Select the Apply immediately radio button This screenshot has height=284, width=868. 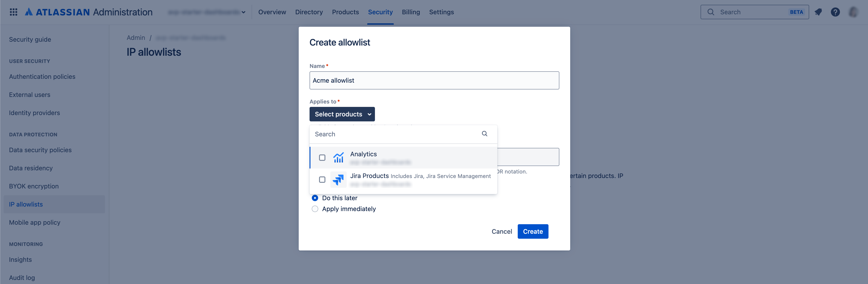(315, 209)
